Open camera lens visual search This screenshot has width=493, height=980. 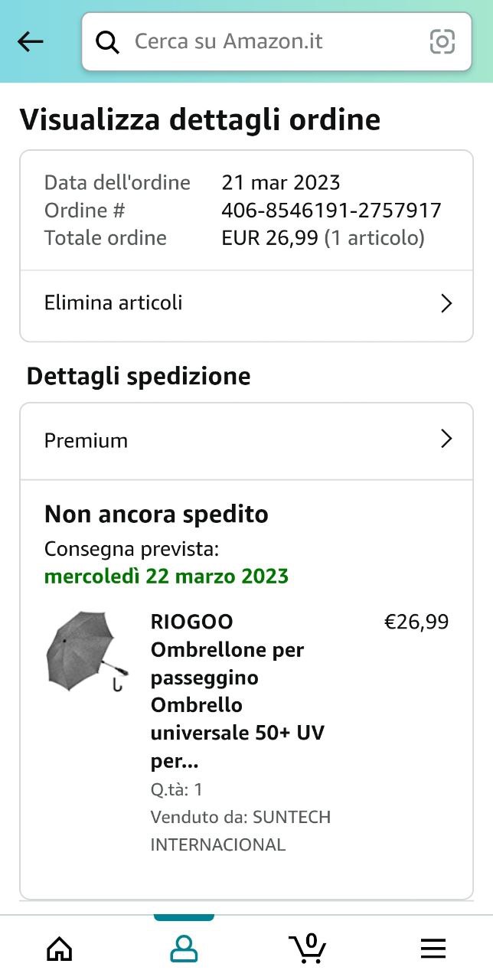pos(442,41)
